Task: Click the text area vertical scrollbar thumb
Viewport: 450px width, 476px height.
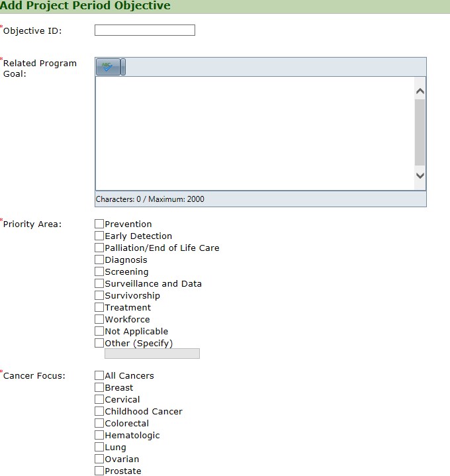Action: coord(420,132)
